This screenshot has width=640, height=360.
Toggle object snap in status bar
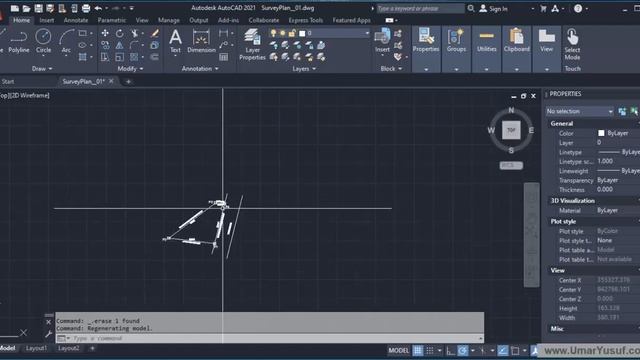[515, 350]
